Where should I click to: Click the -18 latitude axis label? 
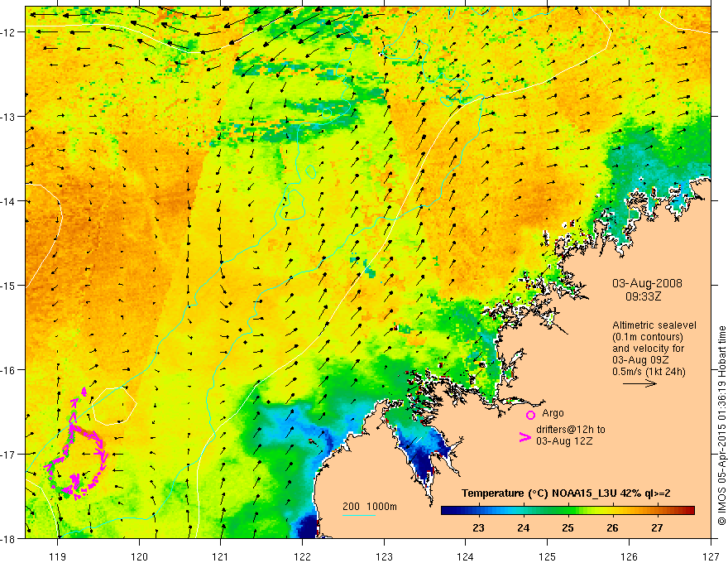[9, 538]
